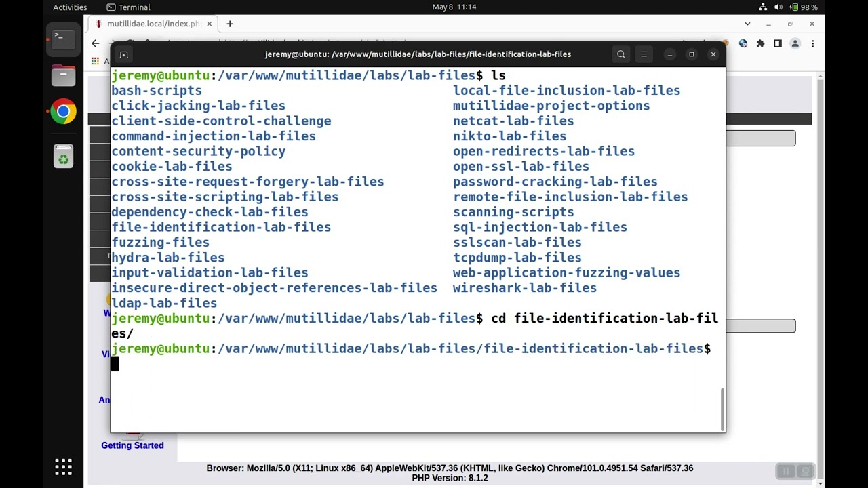The image size is (868, 488).
Task: Click wireshark-lab-files entry
Action: pyautogui.click(x=525, y=288)
